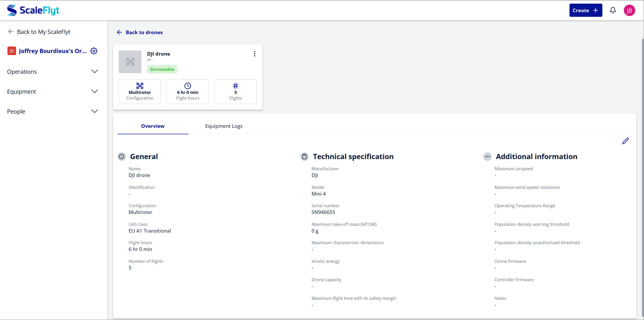Expand the Equipment menu section

53,92
